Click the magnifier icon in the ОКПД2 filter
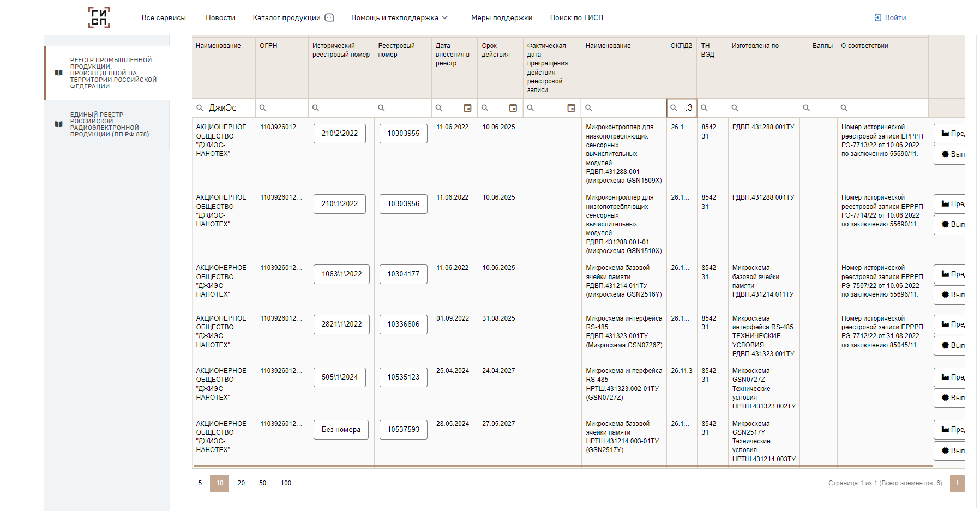This screenshot has height=511, width=980. tap(674, 108)
